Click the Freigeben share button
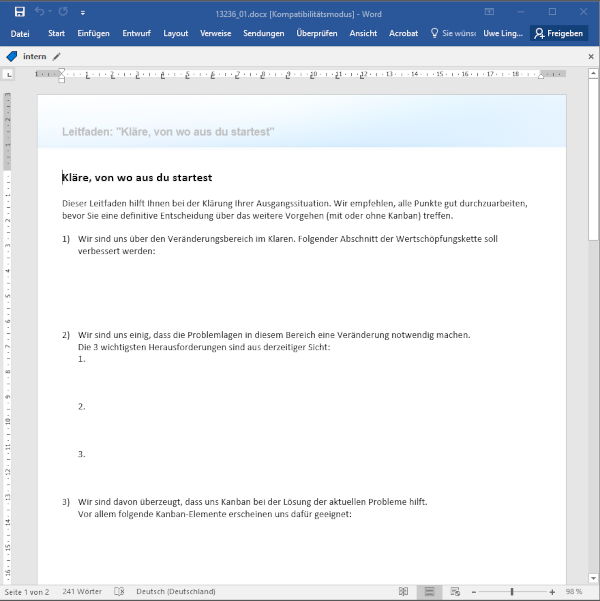This screenshot has height=601, width=600. [559, 33]
